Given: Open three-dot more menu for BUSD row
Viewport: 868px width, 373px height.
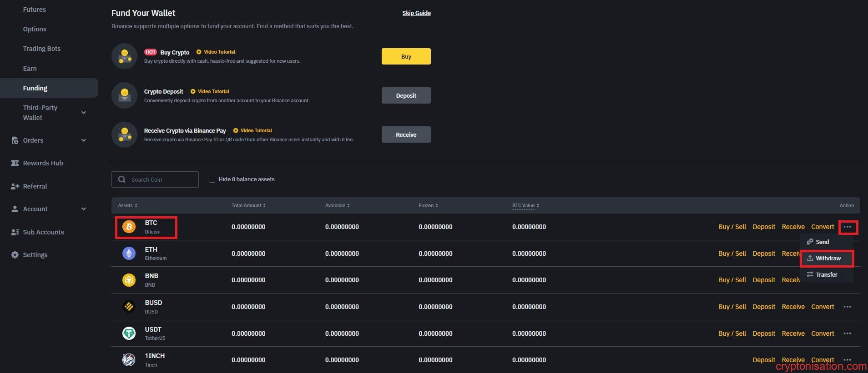Looking at the screenshot, I should pyautogui.click(x=847, y=307).
